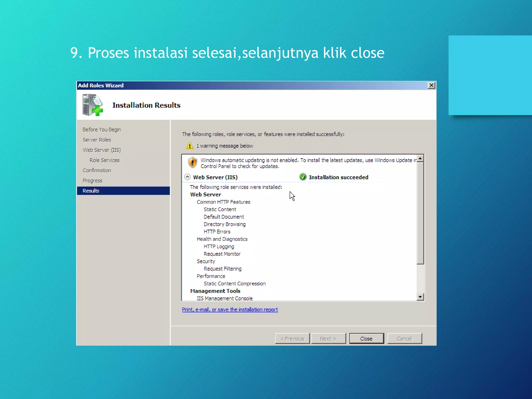This screenshot has width=532, height=399.
Task: Click the disabled Next button
Action: point(328,338)
